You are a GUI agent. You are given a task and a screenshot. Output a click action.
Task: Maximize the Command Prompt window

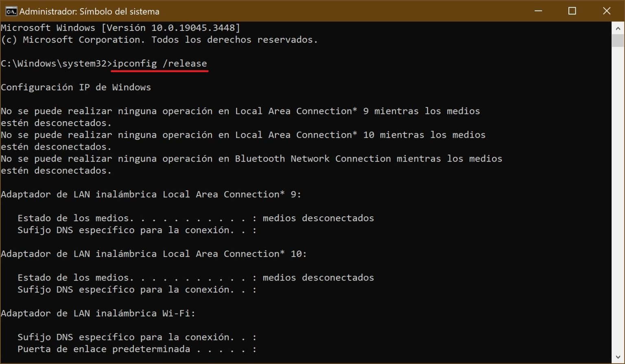(572, 11)
